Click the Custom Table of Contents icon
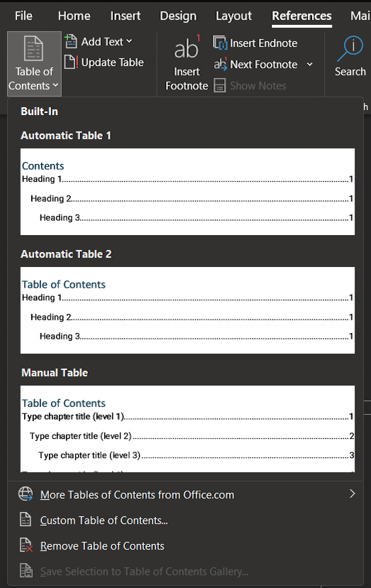The height and width of the screenshot is (588, 371). click(25, 519)
